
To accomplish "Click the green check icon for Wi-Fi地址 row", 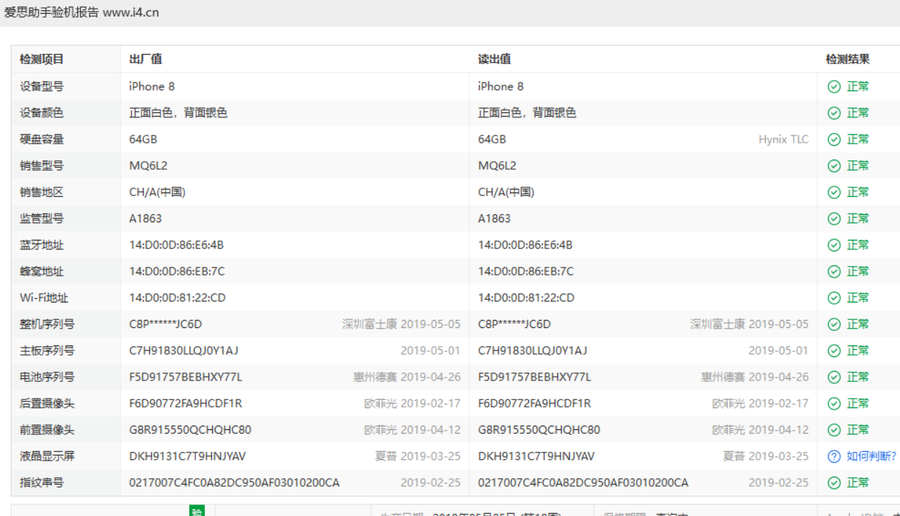I will click(x=834, y=298).
